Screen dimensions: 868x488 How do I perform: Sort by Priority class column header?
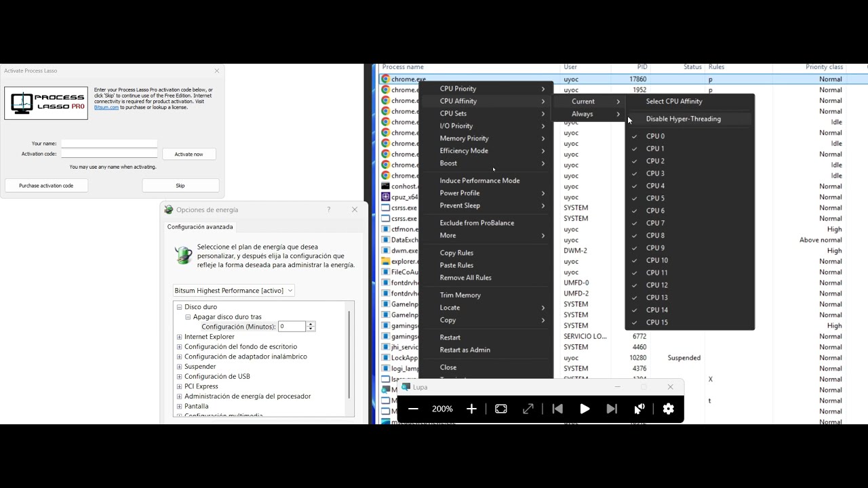[824, 67]
